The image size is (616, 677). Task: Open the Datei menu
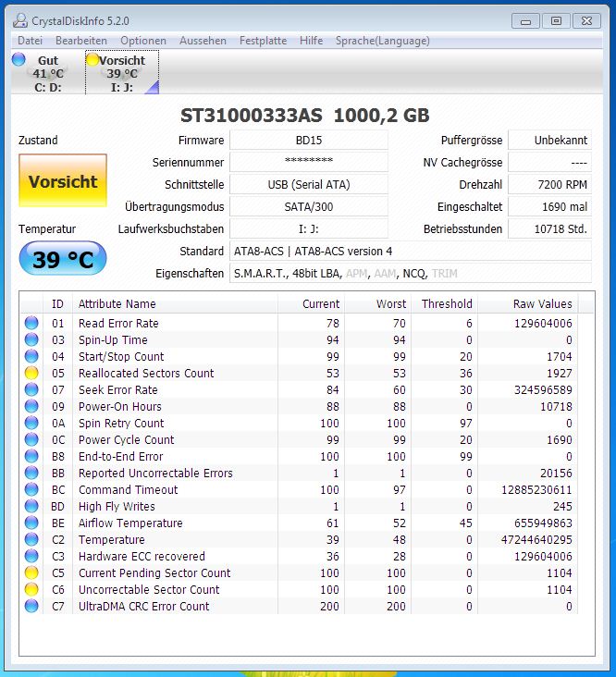30,41
